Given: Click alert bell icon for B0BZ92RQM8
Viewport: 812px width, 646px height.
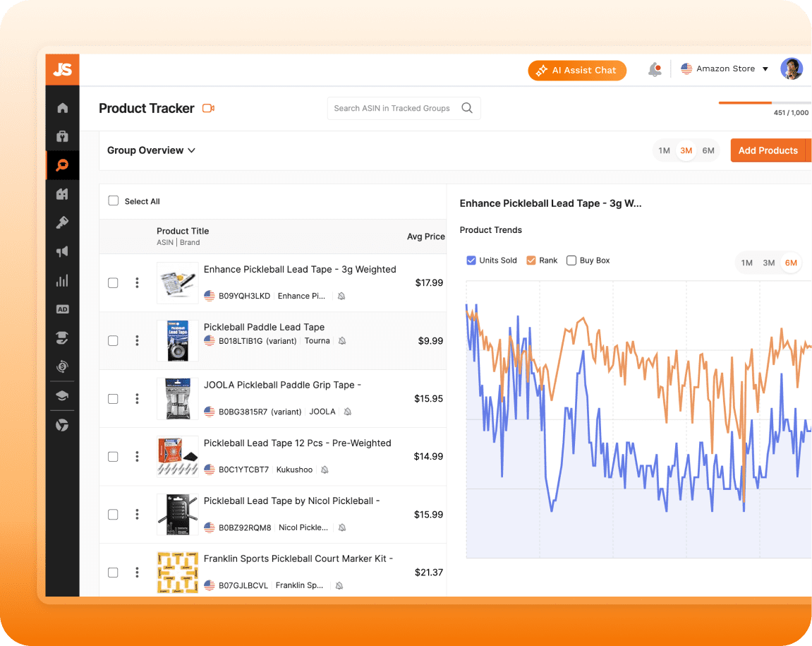Looking at the screenshot, I should [x=342, y=528].
